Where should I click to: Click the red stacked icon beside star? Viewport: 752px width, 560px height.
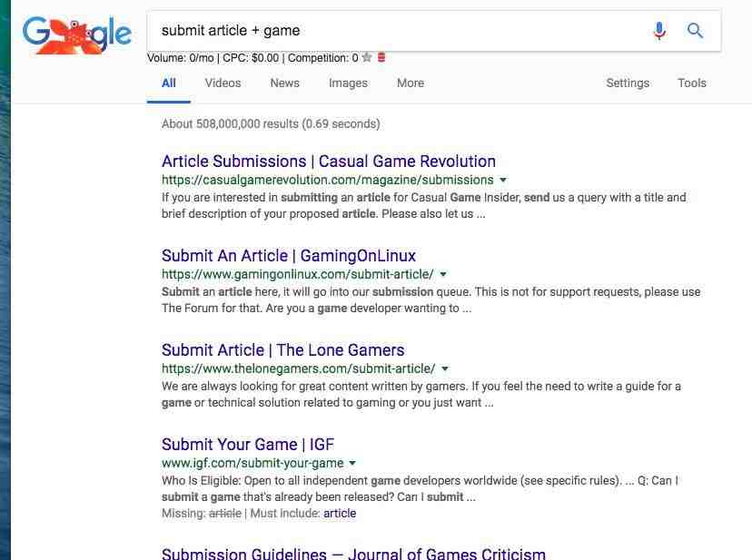[x=381, y=57]
